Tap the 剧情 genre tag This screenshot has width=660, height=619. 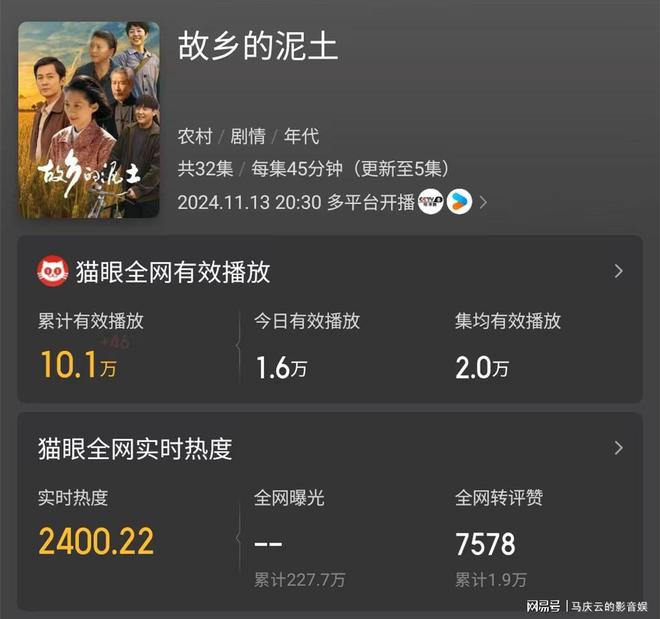pyautogui.click(x=248, y=136)
